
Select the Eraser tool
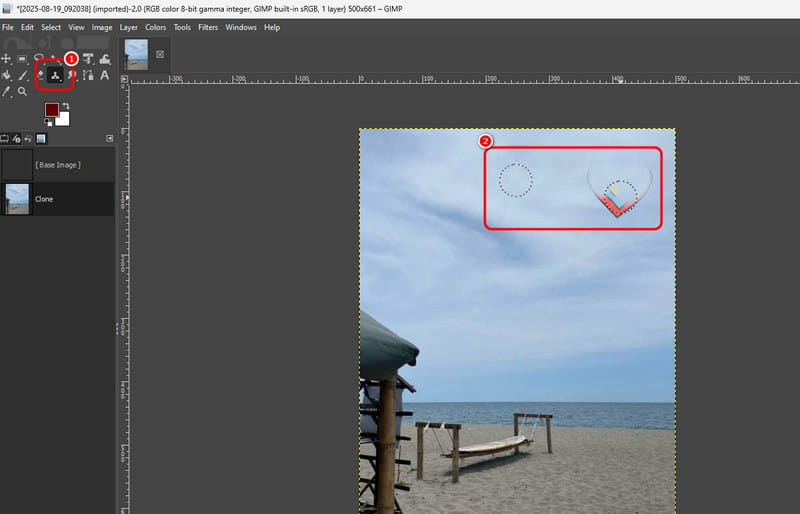pos(40,75)
